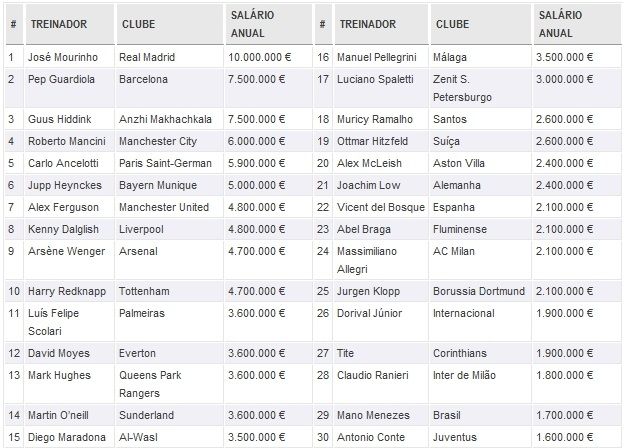
Task: Click the left CLUBE column header
Action: 138,23
